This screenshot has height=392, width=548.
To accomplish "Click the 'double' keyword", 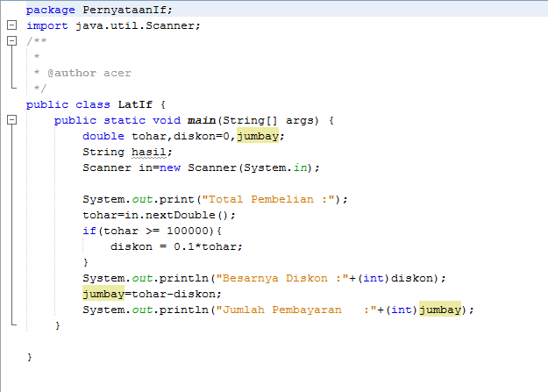I will click(x=103, y=136).
